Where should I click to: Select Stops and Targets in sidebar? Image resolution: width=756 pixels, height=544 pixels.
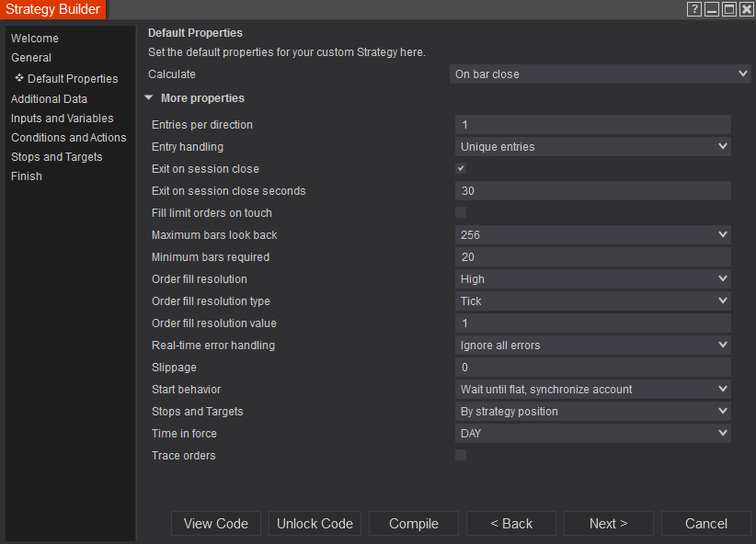click(x=57, y=157)
